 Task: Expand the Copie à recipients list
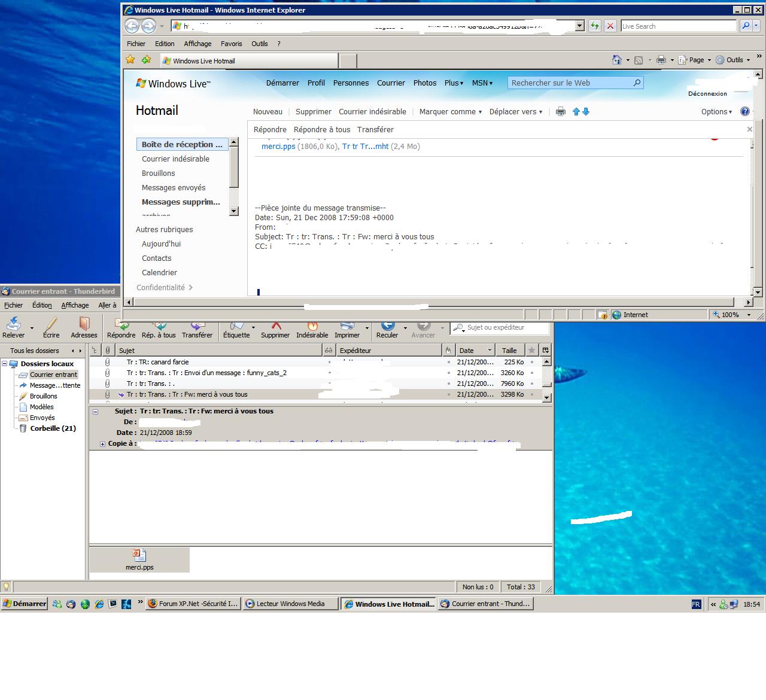pos(102,444)
